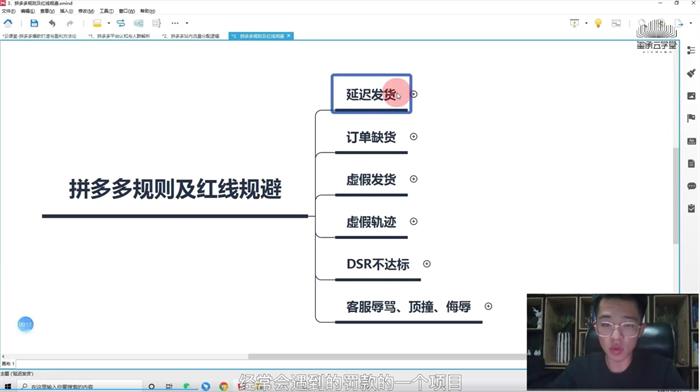
Task: Click the vertical scrollbar thumb of the canvas
Action: (676, 196)
